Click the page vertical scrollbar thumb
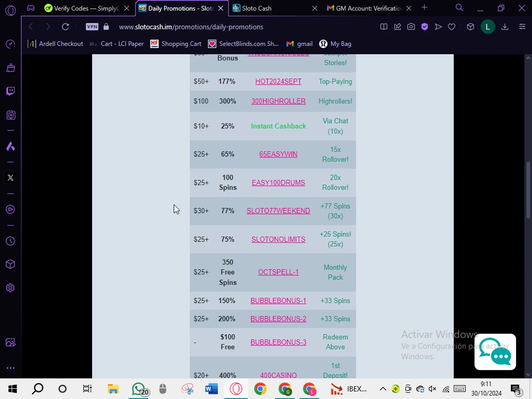This screenshot has width=532, height=399. tap(528, 190)
